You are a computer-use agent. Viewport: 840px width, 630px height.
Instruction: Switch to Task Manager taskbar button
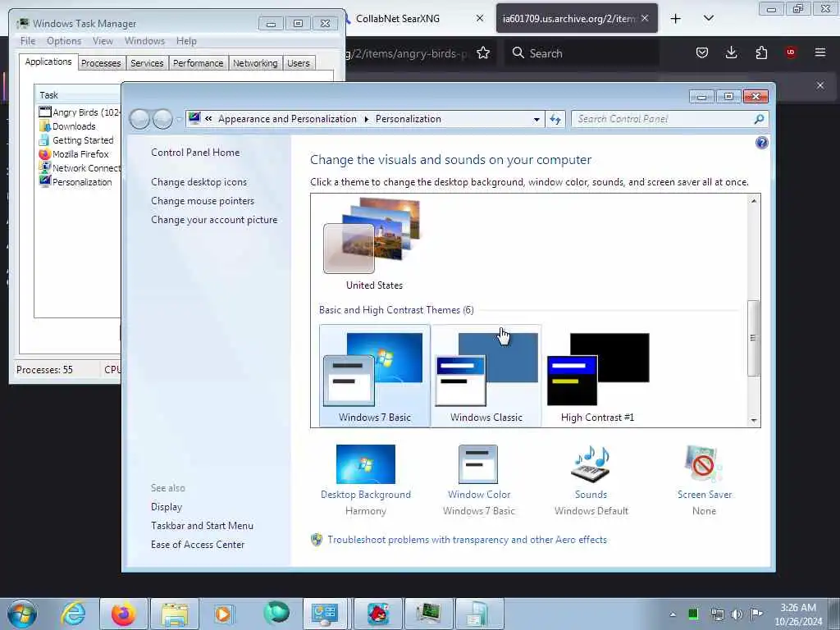pos(429,614)
